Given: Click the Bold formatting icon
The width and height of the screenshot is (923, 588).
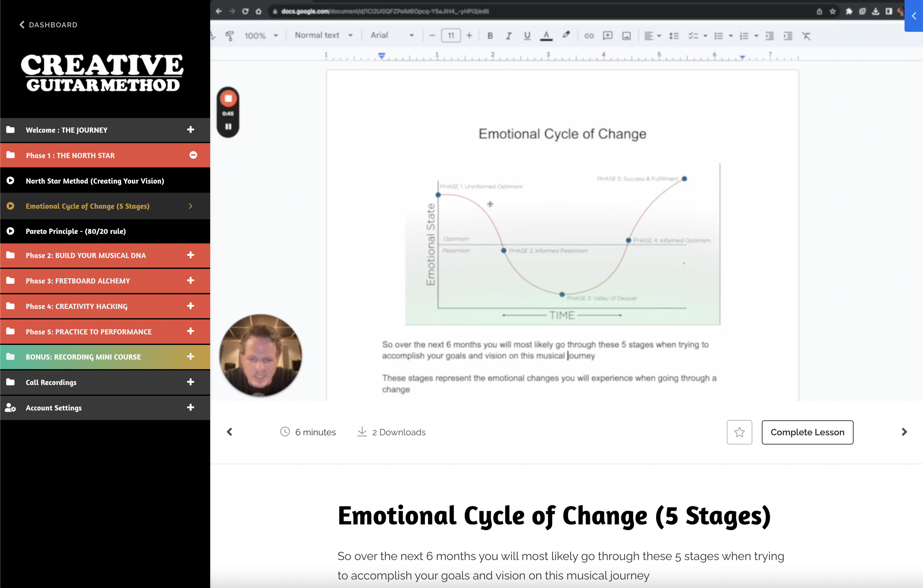Looking at the screenshot, I should click(490, 36).
